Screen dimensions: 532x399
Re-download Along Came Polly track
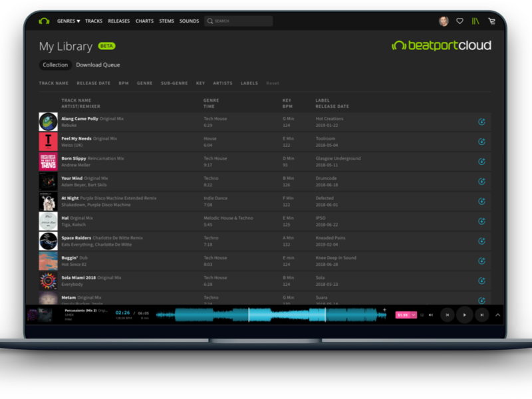[481, 122]
